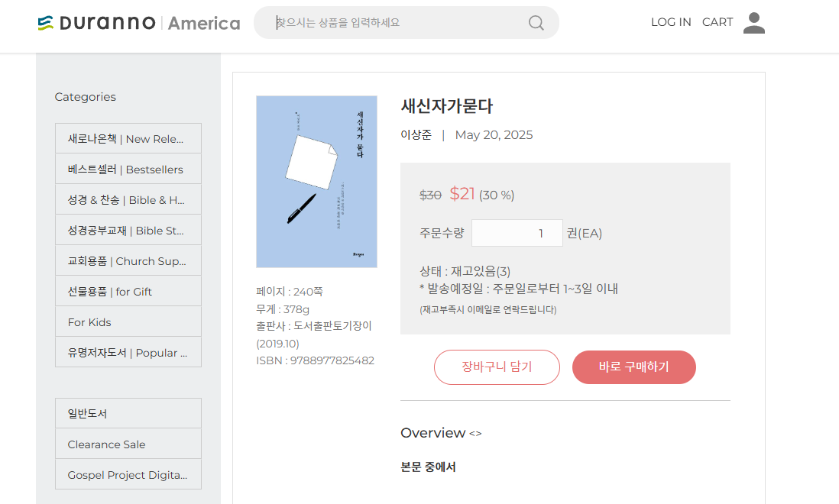The image size is (839, 504).
Task: Select 성경 & 찬송 Bible category
Action: [x=128, y=199]
